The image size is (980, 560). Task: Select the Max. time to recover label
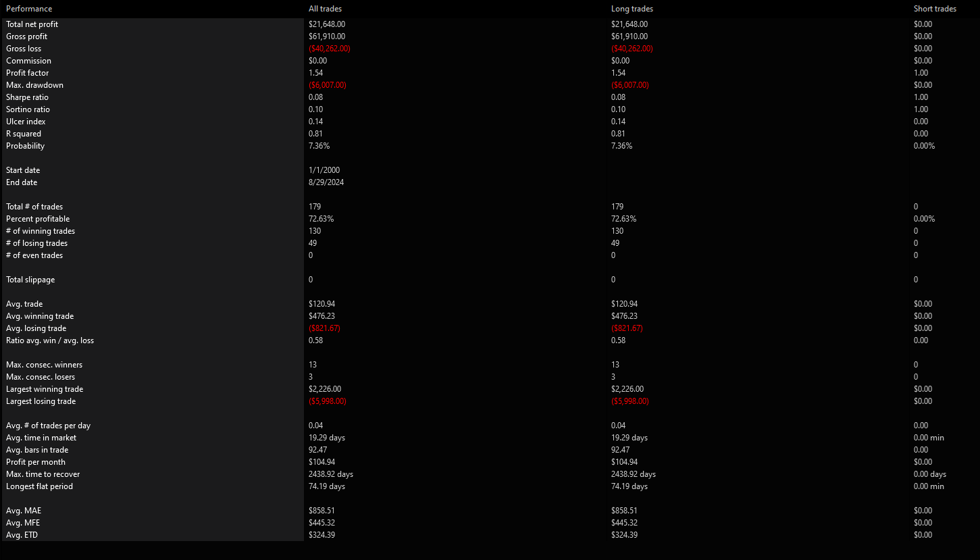pyautogui.click(x=43, y=474)
